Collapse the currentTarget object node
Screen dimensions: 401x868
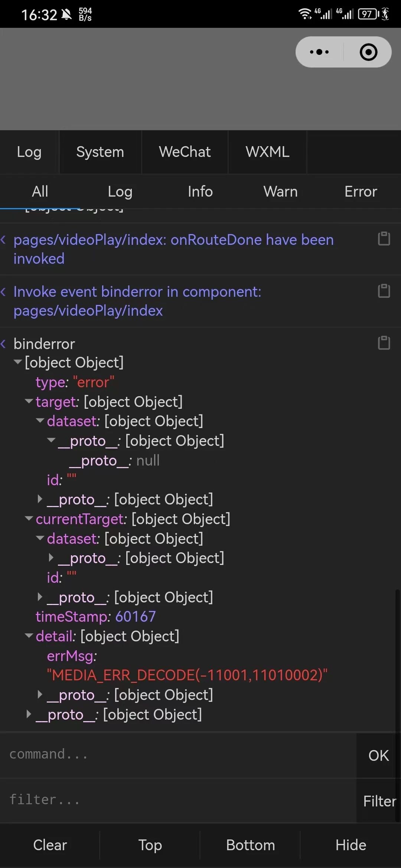(29, 518)
